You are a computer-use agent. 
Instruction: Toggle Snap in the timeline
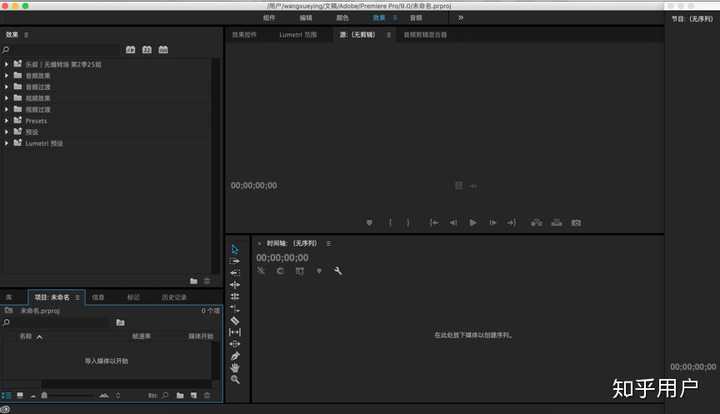tap(280, 271)
